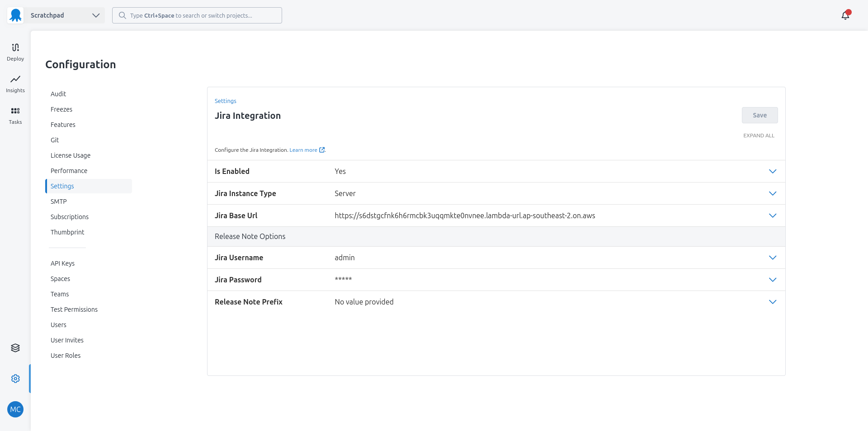Open the MC user profile avatar
This screenshot has width=868, height=431.
click(15, 409)
